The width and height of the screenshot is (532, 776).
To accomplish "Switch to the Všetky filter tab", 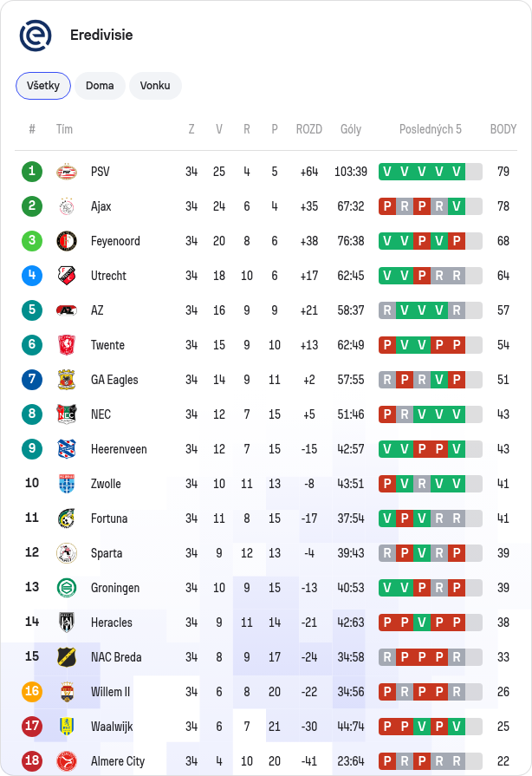I will tap(43, 86).
